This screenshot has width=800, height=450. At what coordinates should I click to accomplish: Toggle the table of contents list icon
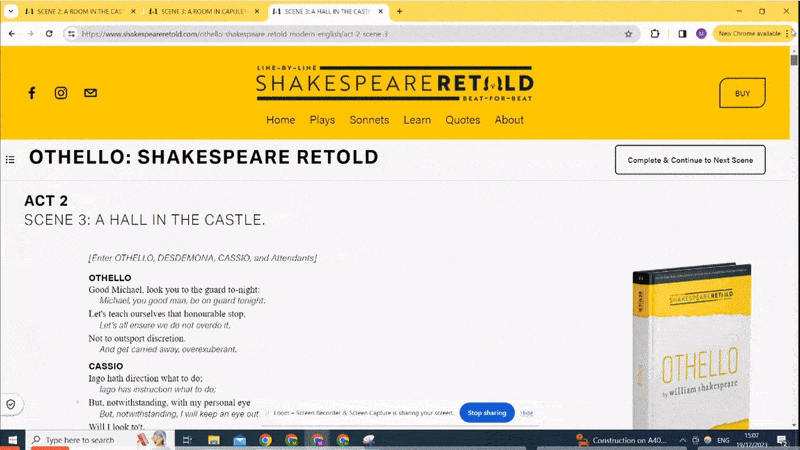[10, 160]
